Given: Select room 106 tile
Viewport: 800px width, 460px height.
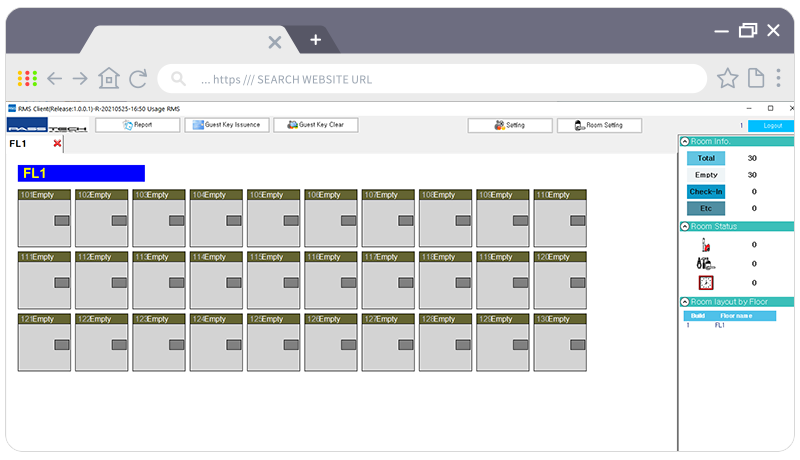Looking at the screenshot, I should pos(331,218).
